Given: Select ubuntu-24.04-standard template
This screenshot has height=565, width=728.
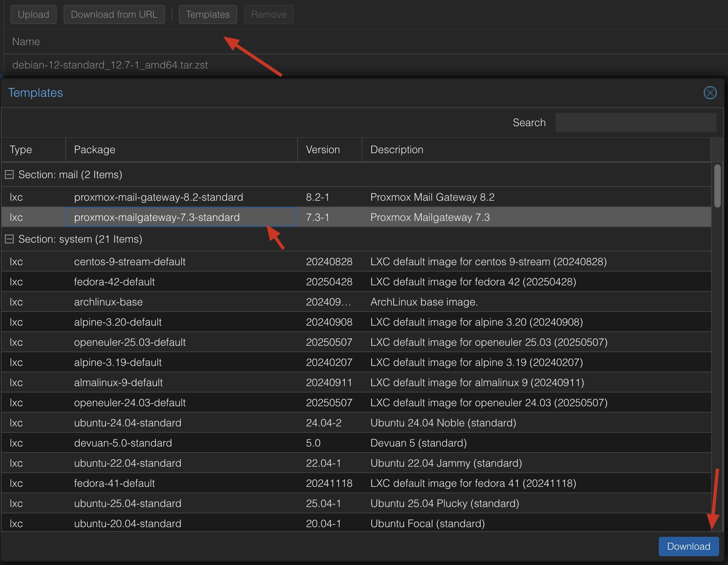Looking at the screenshot, I should (356, 423).
